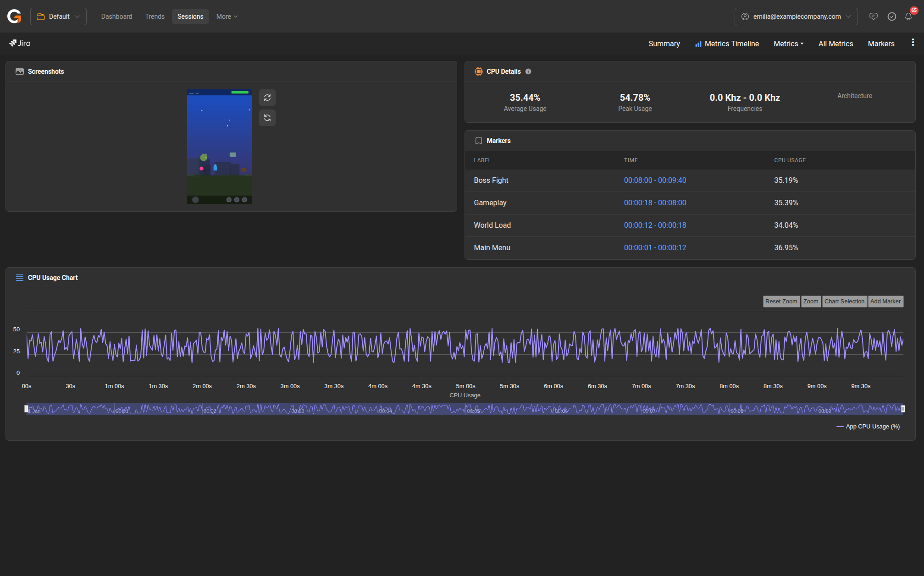
Task: Click the lower screenshot sync icon
Action: tap(267, 118)
